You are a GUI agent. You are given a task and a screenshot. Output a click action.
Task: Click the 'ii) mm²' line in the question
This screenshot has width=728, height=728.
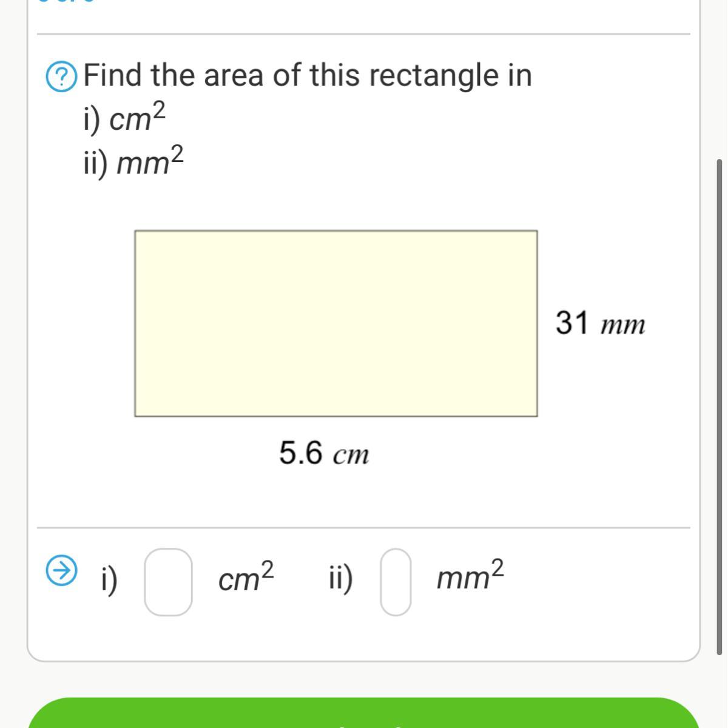(133, 161)
